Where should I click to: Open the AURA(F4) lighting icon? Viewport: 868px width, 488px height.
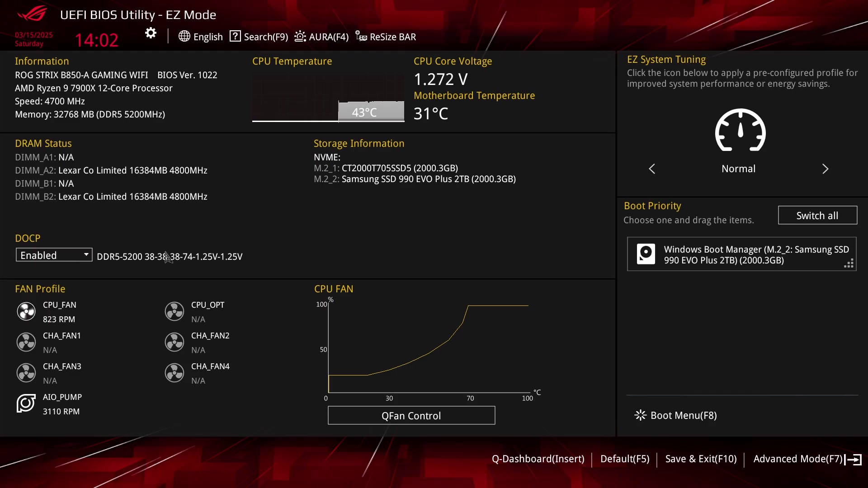[x=300, y=36]
